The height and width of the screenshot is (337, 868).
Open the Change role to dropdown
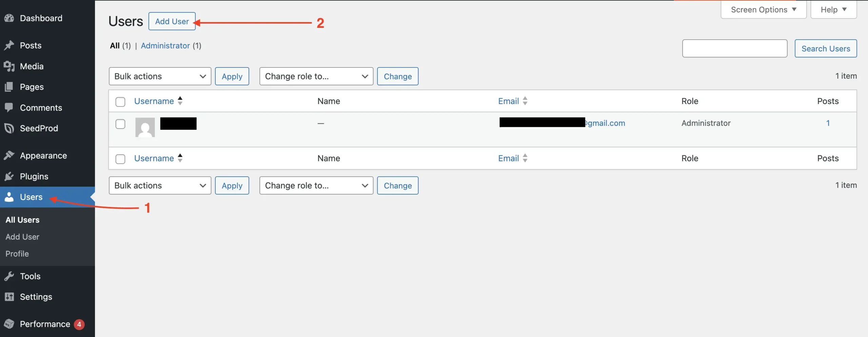[x=316, y=76]
